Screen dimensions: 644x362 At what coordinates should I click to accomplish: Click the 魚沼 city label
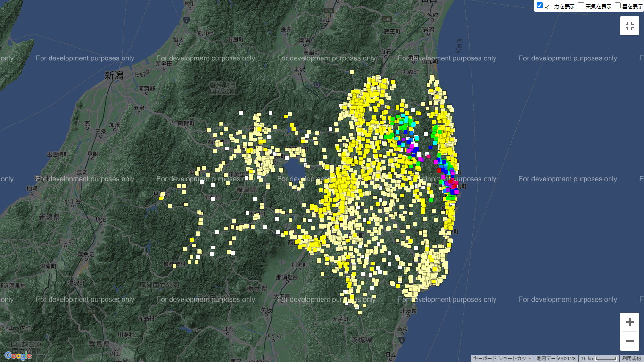tap(101, 219)
